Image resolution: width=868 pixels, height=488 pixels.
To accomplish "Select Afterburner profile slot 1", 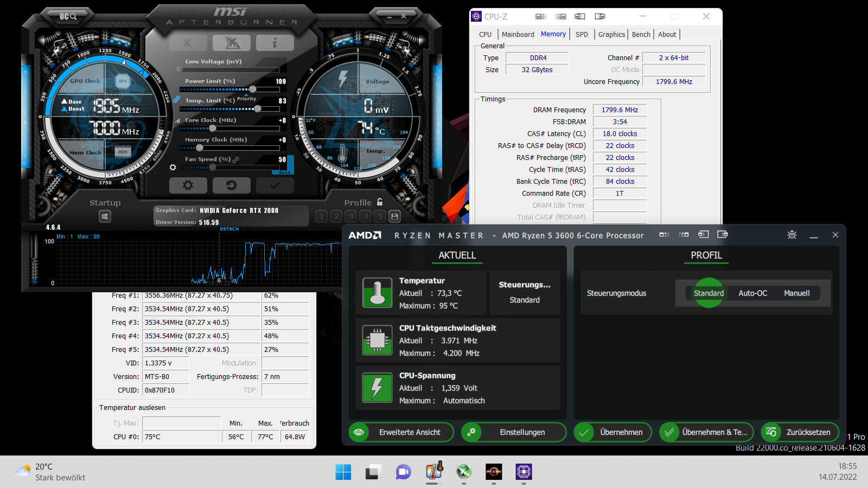I will (322, 217).
